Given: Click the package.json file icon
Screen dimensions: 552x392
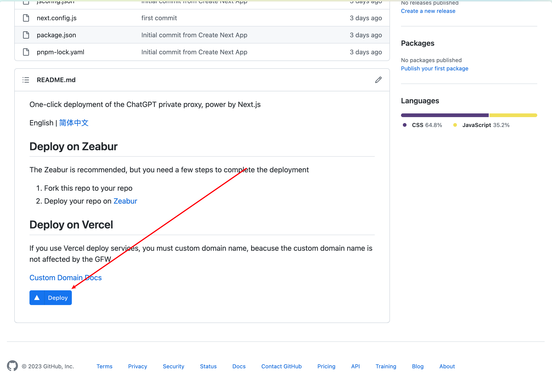Looking at the screenshot, I should (x=26, y=35).
